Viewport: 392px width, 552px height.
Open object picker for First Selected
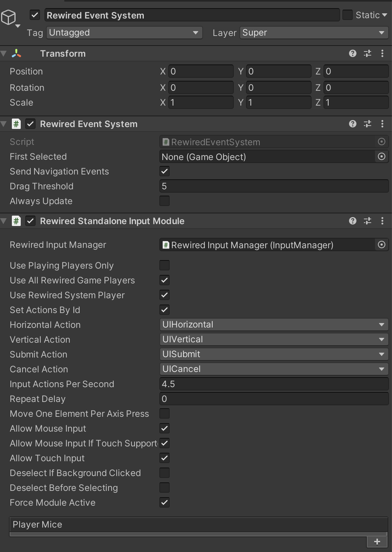click(x=382, y=157)
